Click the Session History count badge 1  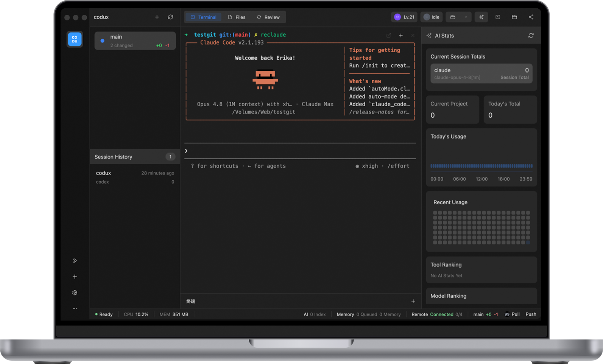point(170,157)
